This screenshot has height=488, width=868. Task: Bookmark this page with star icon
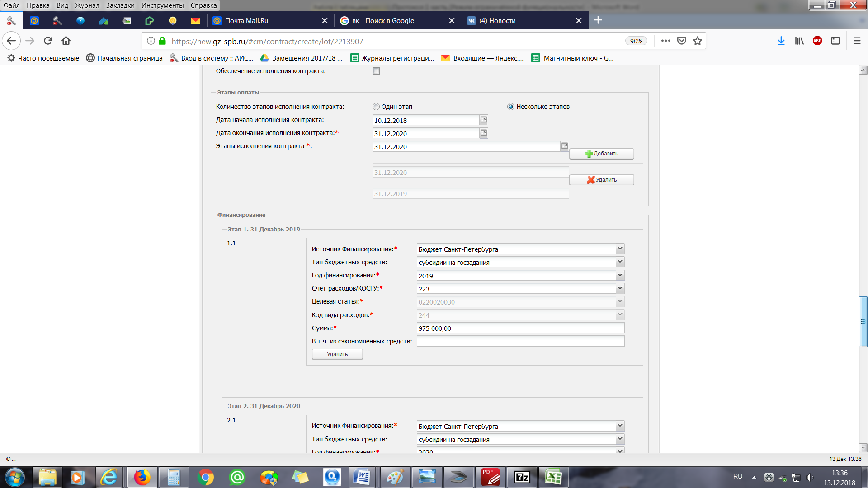698,41
